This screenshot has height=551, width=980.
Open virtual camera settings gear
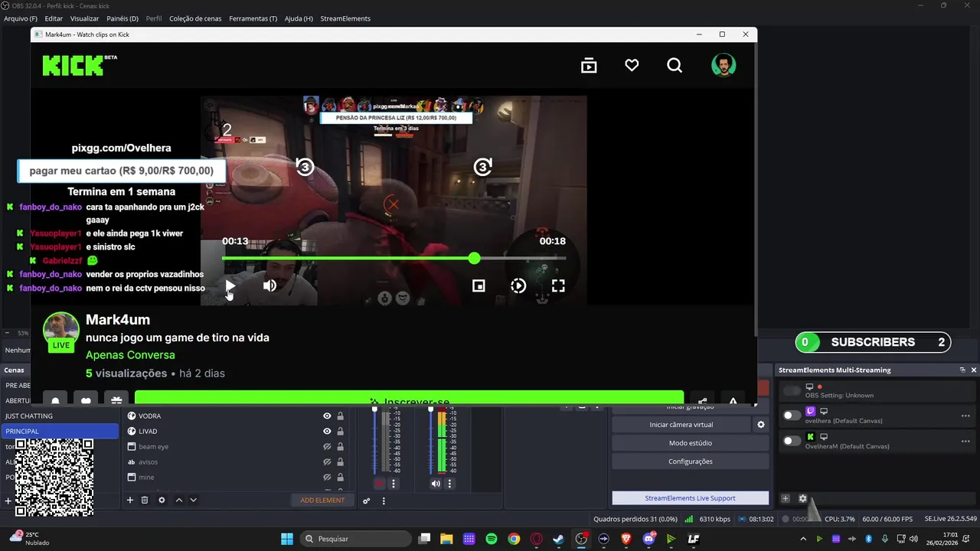(761, 425)
